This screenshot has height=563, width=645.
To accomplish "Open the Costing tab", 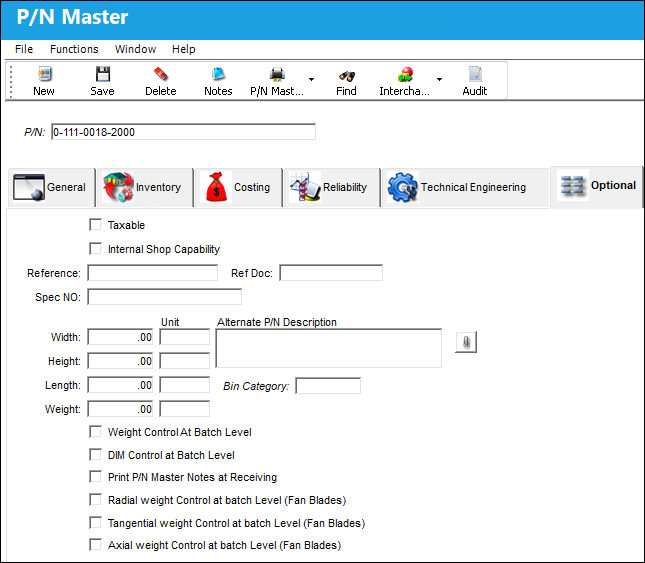I will [239, 187].
